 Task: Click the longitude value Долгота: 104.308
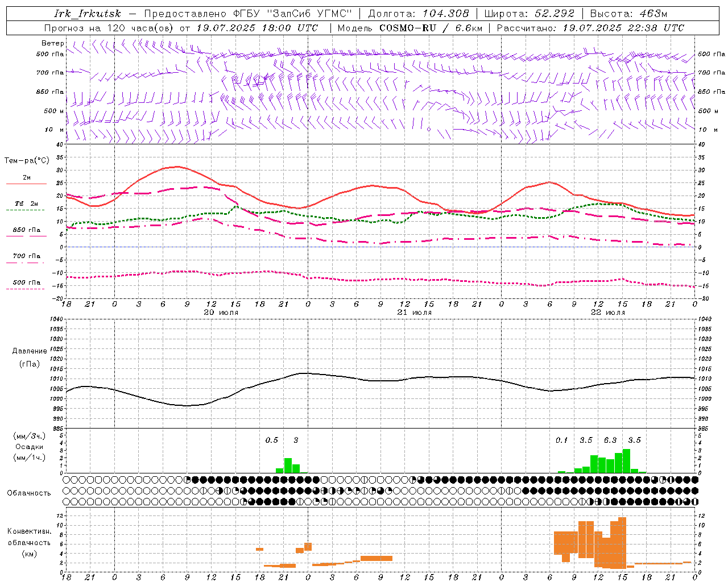[x=419, y=14]
